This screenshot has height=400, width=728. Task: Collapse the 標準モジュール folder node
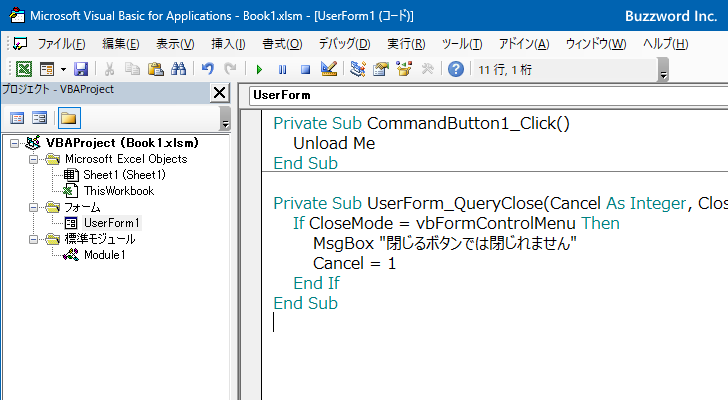pyautogui.click(x=33, y=239)
